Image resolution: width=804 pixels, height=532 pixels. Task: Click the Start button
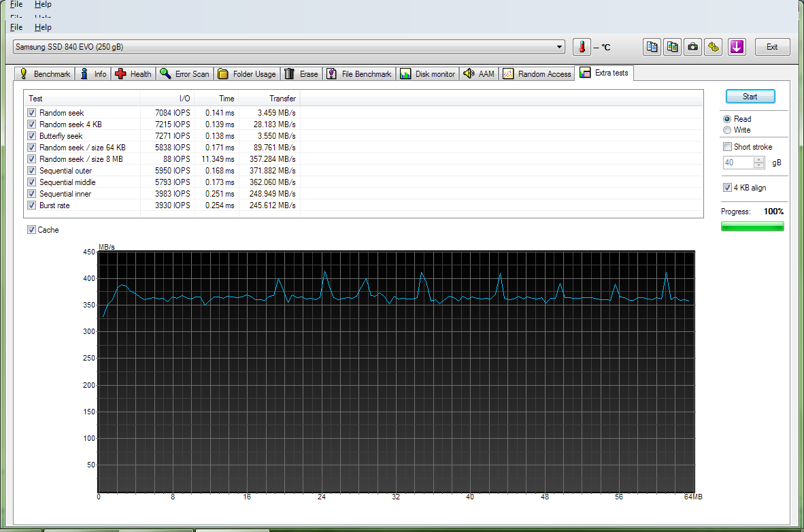point(750,97)
